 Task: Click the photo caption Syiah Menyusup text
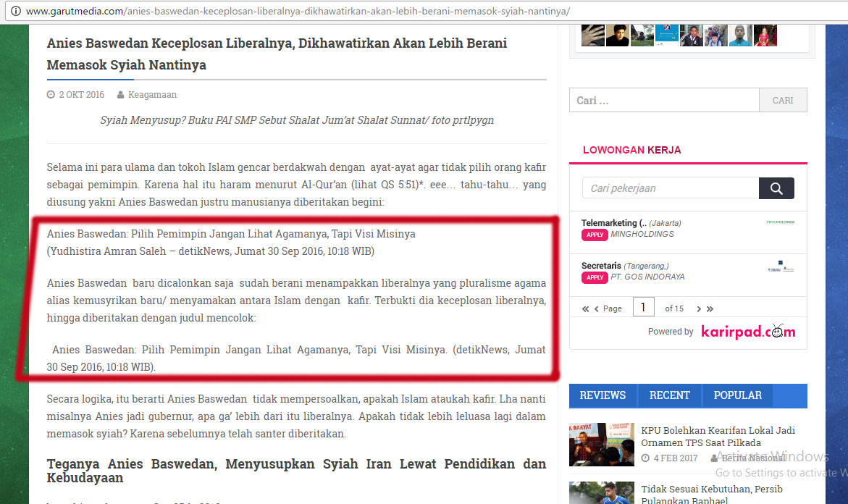pyautogui.click(x=297, y=120)
